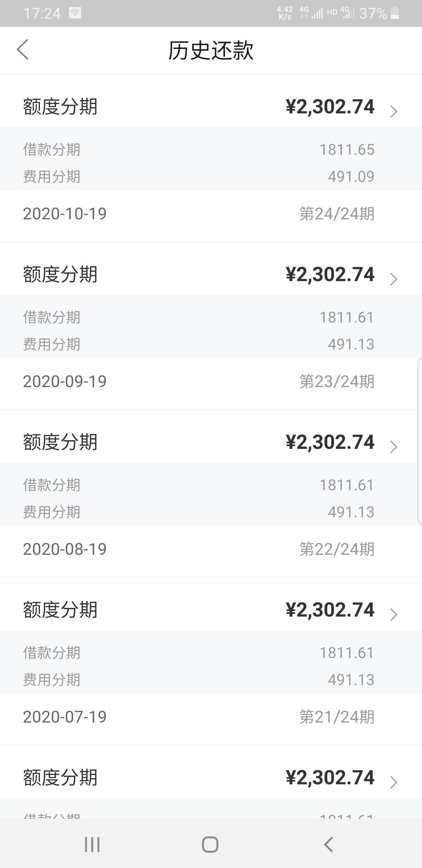Screen dimensions: 422x868
Task: Tap the Android navigation back button
Action: 329,844
